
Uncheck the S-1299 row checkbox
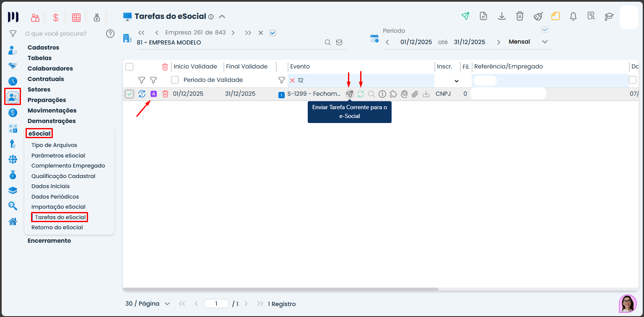pos(130,94)
